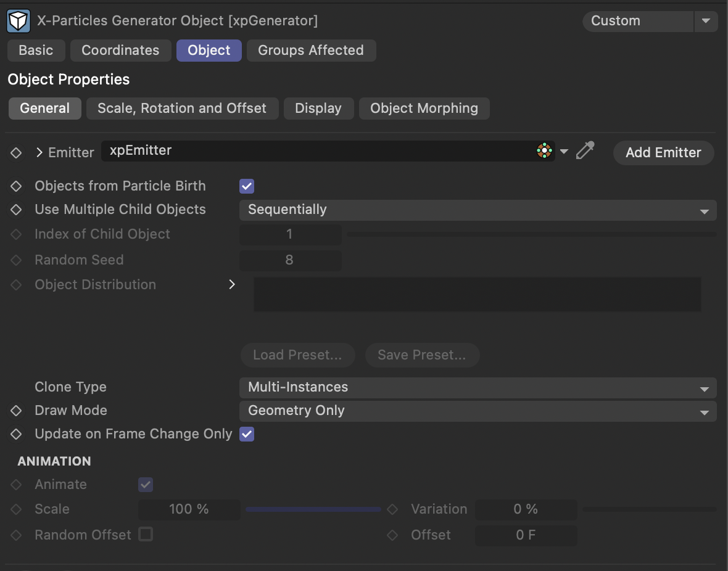
Task: Click the Index of Child Object value field
Action: click(290, 234)
